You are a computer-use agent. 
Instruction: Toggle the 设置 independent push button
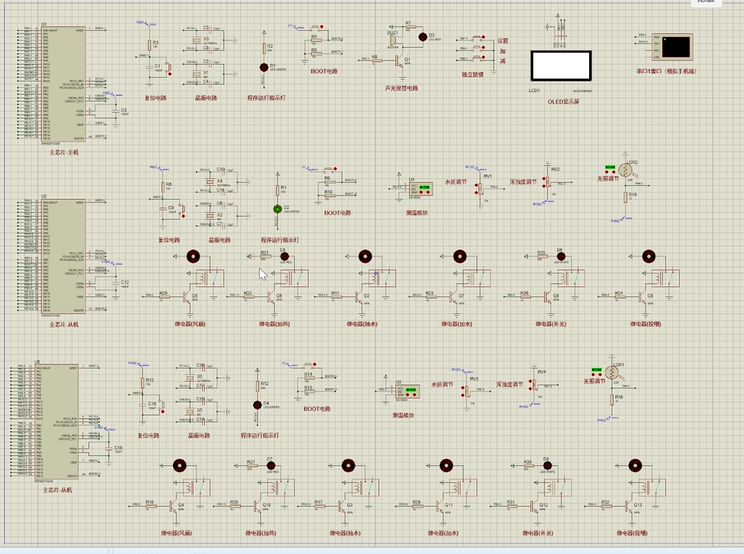478,37
